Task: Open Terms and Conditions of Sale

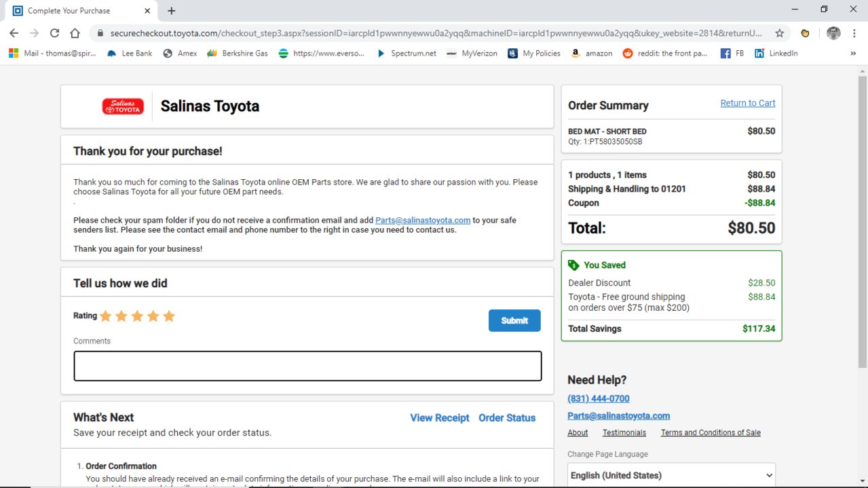Action: (711, 432)
